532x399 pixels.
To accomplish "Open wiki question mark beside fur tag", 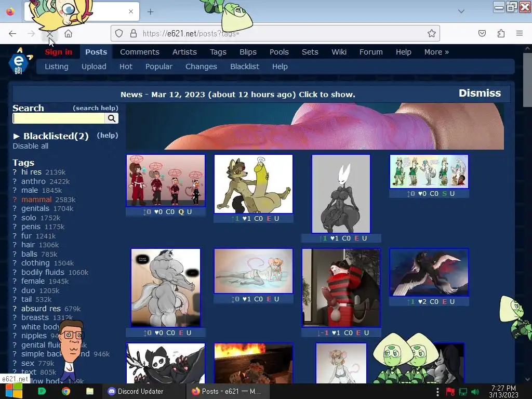I will 15,236.
